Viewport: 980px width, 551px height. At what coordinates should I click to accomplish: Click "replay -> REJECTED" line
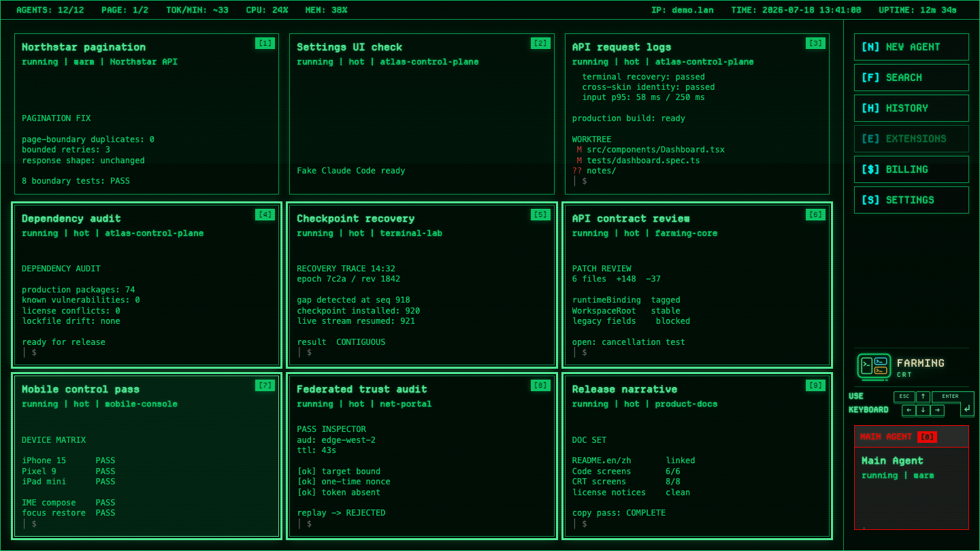coord(341,513)
